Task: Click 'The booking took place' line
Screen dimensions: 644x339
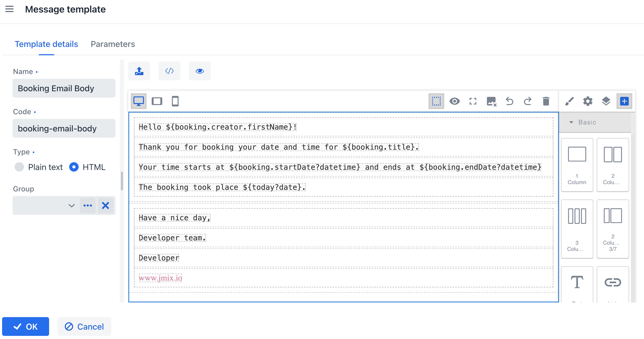Action: (222, 187)
